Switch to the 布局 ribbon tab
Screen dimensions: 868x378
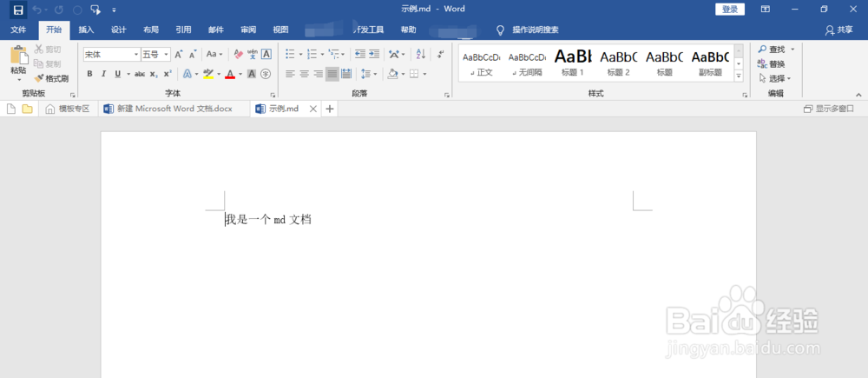click(150, 30)
